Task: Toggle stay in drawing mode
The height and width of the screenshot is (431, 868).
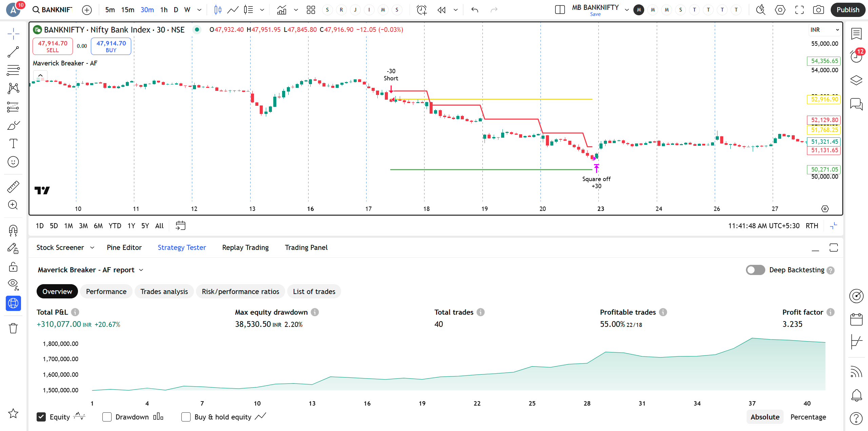Action: [x=13, y=249]
